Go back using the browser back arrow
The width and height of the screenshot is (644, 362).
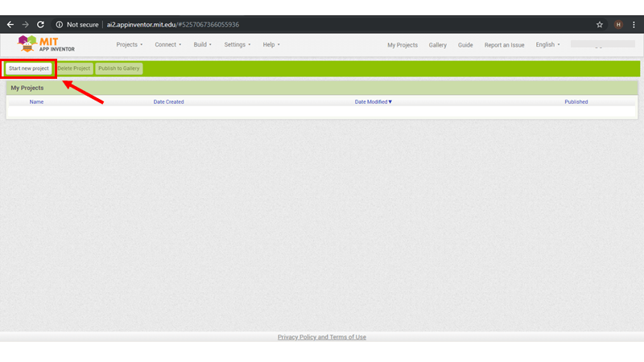[x=10, y=25]
